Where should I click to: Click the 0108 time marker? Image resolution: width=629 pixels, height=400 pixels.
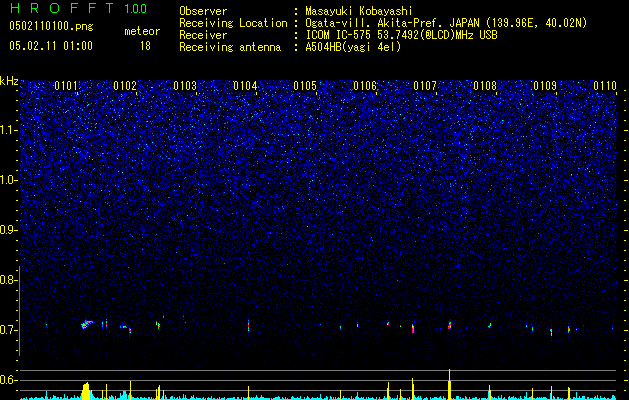(485, 86)
